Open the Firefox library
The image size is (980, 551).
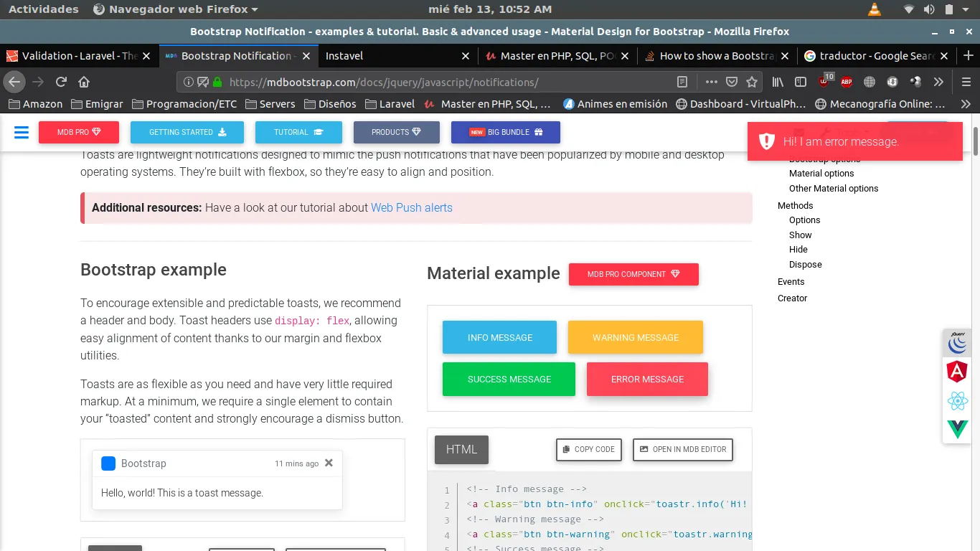[778, 82]
